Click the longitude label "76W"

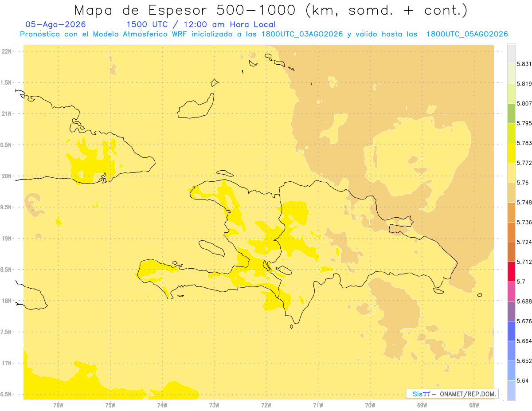(58, 405)
